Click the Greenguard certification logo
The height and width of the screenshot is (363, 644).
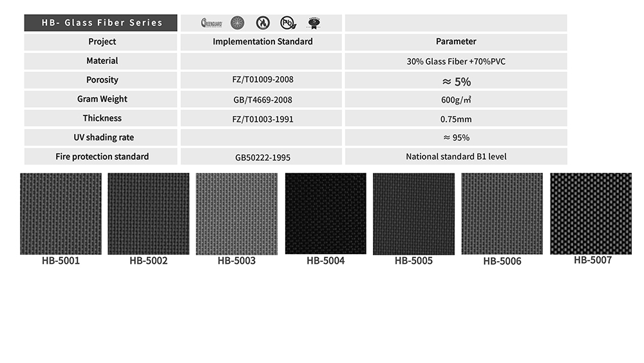point(211,23)
